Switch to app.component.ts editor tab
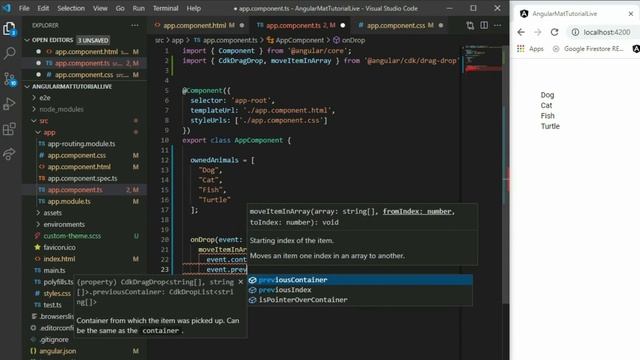The width and height of the screenshot is (640, 360). [301, 25]
